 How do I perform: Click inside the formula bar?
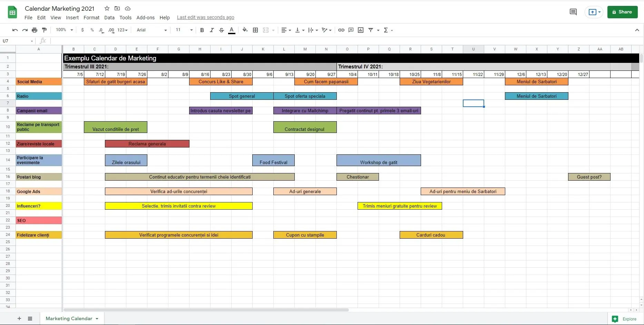(x=138, y=41)
